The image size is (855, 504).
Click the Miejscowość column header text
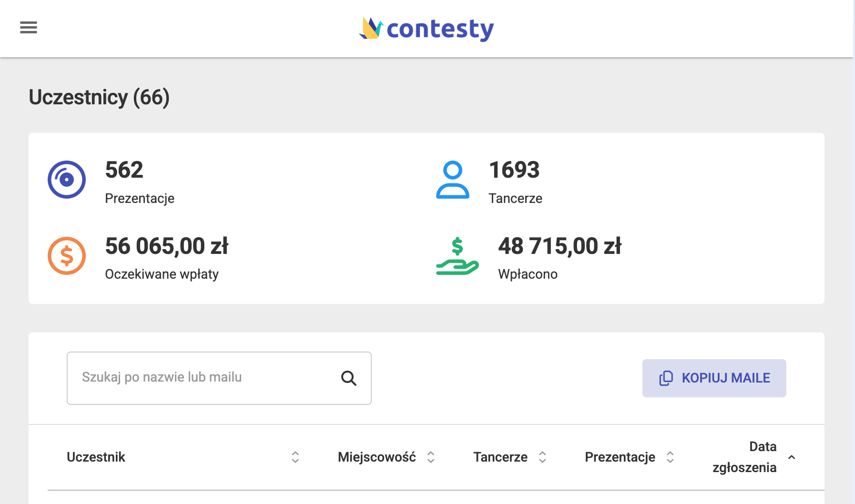377,457
